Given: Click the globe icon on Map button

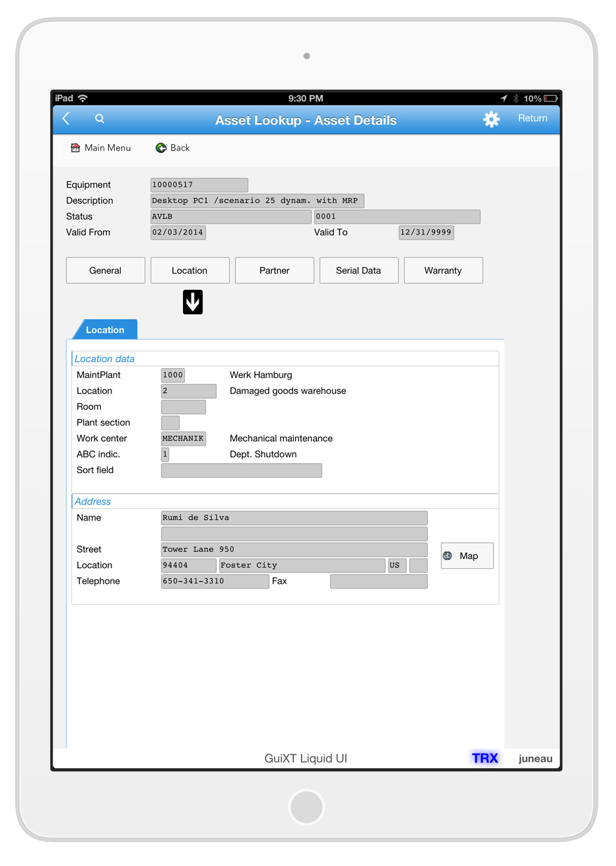Looking at the screenshot, I should tap(448, 556).
